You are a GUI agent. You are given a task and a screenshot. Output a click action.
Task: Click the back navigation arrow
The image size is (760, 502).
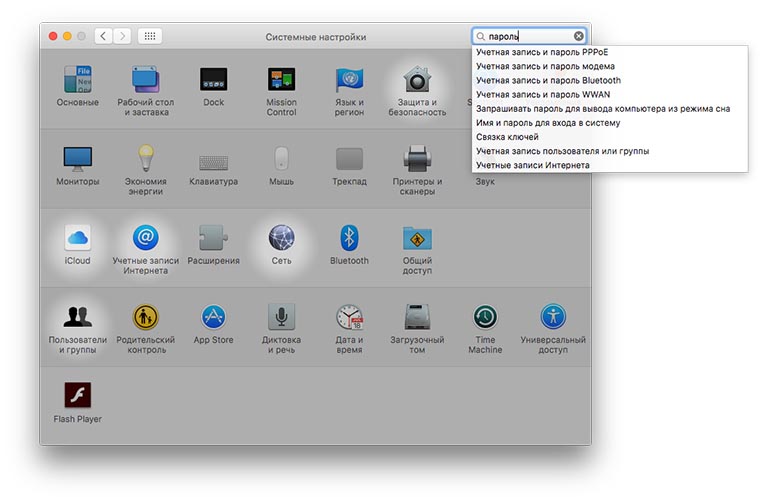[103, 36]
